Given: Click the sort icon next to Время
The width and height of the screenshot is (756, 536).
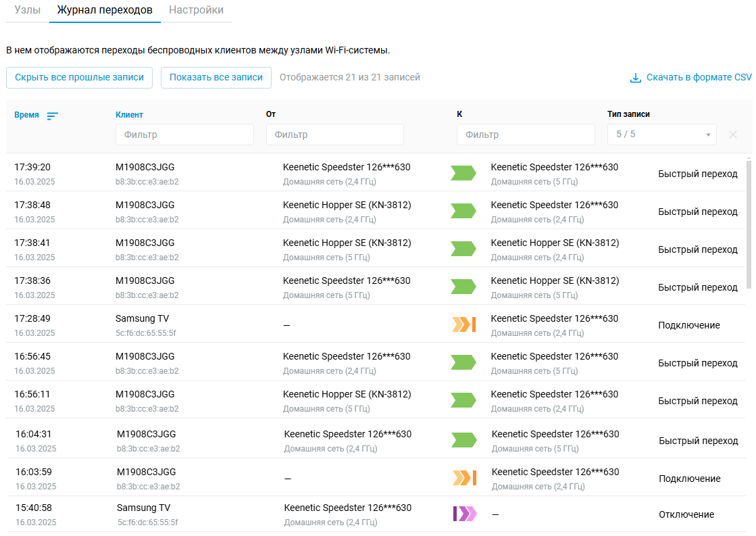Looking at the screenshot, I should coord(53,116).
